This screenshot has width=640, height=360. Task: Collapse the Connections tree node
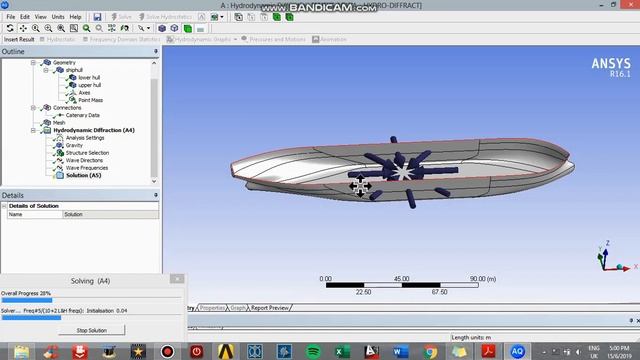[x=33, y=108]
